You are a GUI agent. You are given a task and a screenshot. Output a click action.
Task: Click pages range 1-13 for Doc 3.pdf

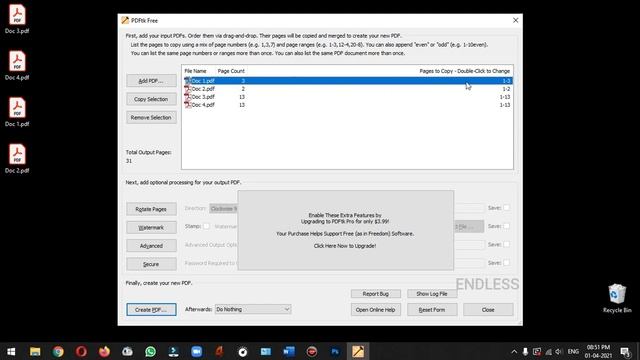click(505, 97)
